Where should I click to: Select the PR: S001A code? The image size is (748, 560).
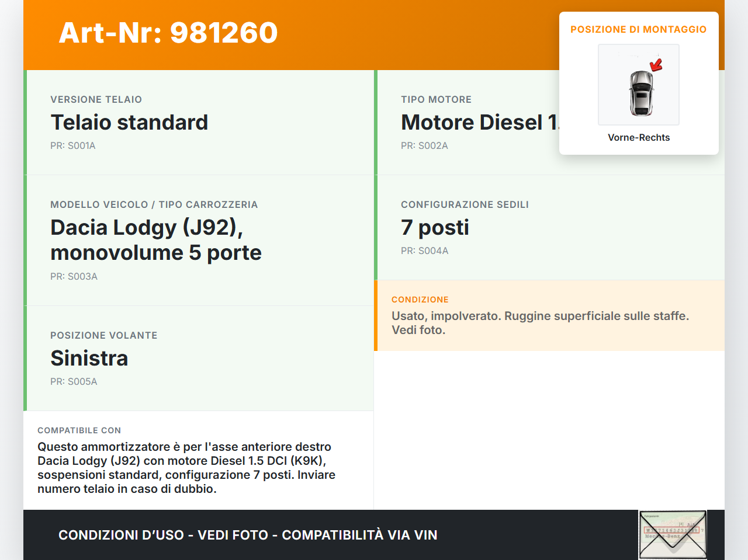(x=72, y=145)
